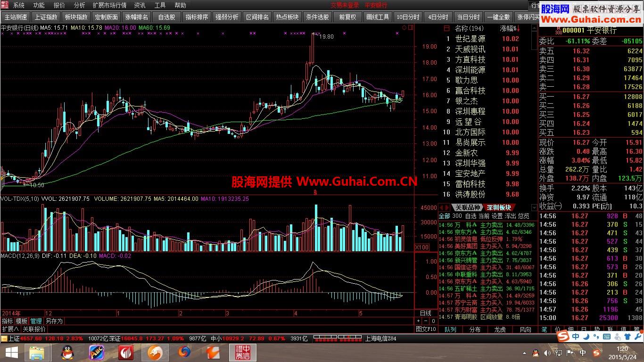
Task: Open the 扩展市场行情 menu
Action: pyautogui.click(x=109, y=6)
